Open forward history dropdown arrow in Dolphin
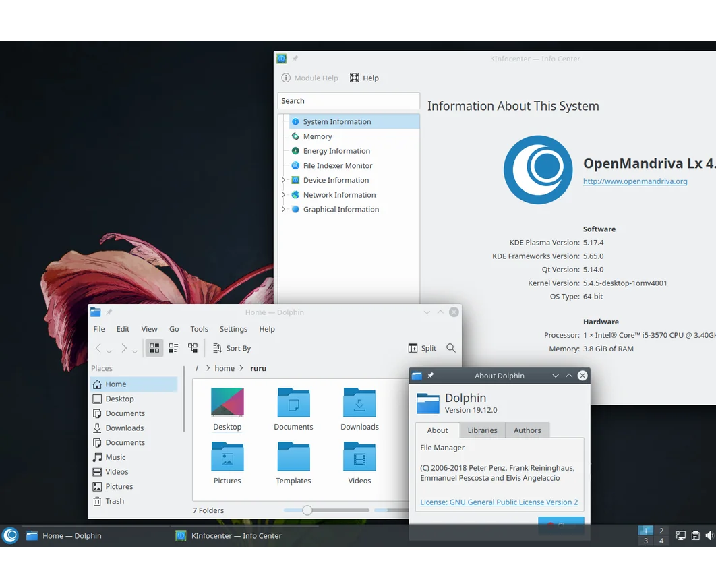The width and height of the screenshot is (716, 588). pos(135,351)
